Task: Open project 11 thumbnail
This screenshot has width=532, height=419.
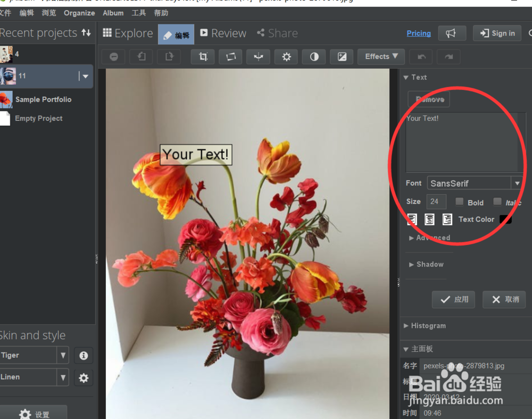Action: (8, 76)
